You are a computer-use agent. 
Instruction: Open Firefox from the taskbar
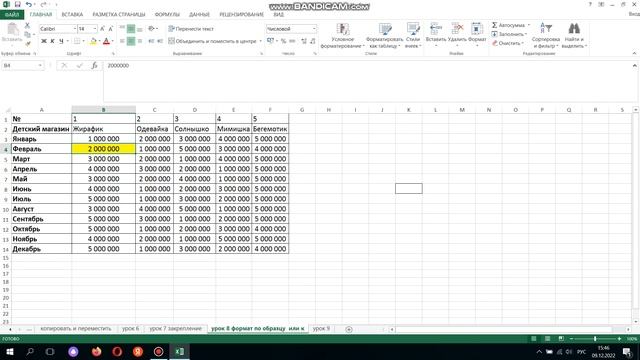point(96,351)
